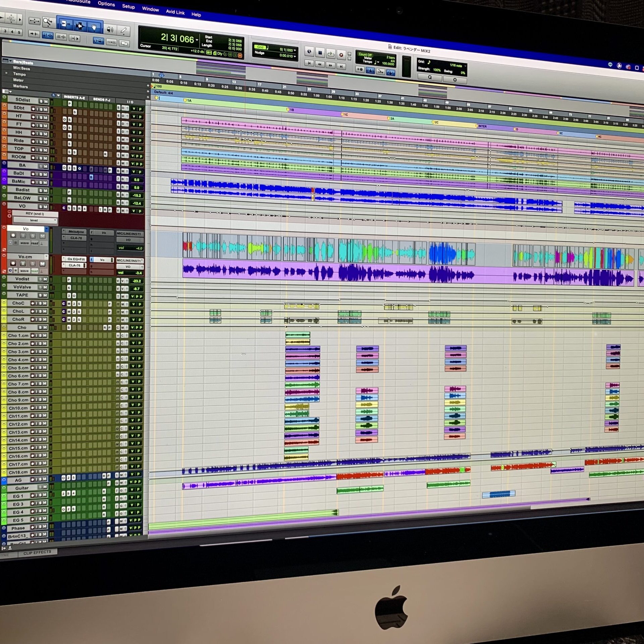The height and width of the screenshot is (644, 644).
Task: Toggle the metronome click button
Action: click(x=370, y=70)
